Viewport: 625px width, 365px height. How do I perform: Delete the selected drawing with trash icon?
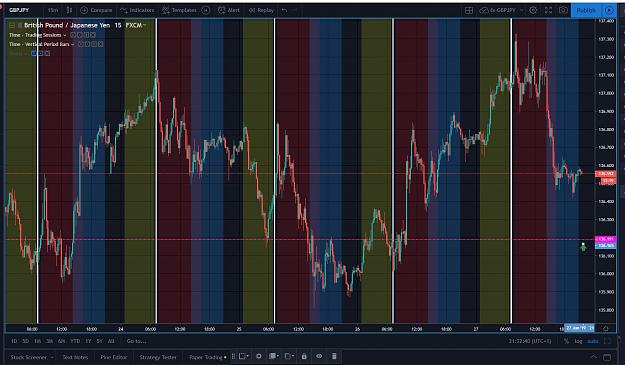click(x=334, y=356)
